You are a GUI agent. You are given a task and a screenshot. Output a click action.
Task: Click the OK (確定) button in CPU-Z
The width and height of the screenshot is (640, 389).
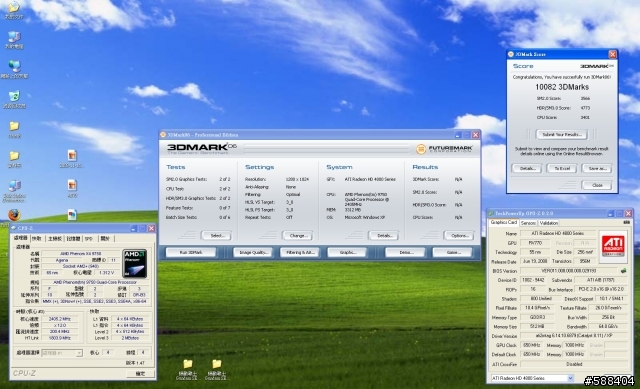(140, 373)
